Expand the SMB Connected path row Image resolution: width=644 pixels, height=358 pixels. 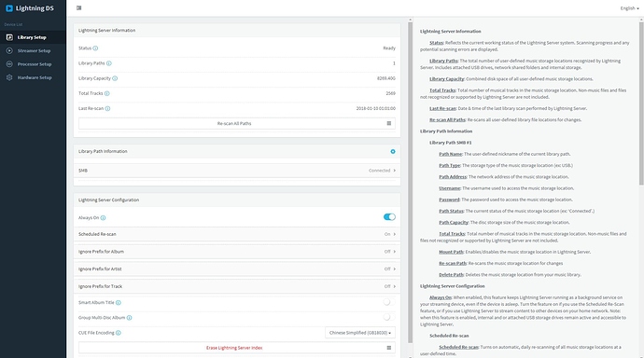(x=237, y=171)
